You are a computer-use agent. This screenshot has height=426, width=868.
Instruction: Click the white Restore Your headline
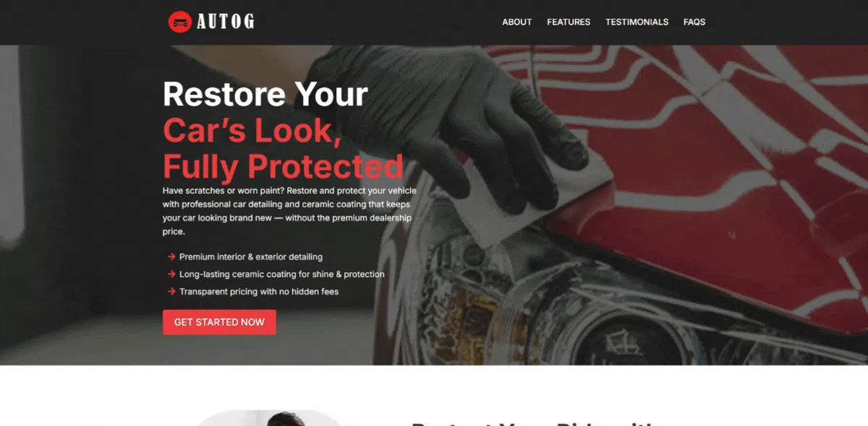click(265, 95)
